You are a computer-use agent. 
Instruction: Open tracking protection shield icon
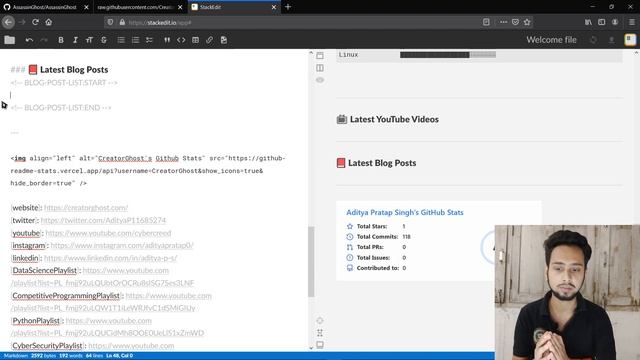pyautogui.click(x=110, y=22)
